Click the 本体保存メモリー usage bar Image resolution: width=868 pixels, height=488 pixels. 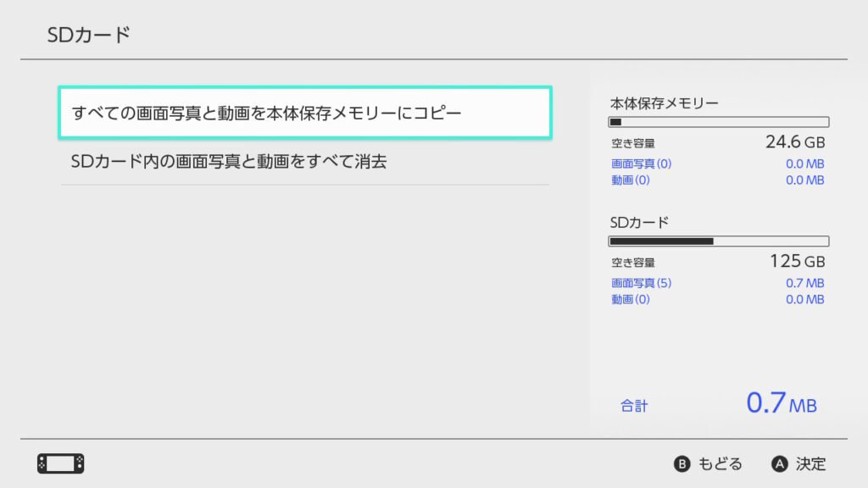(x=719, y=122)
